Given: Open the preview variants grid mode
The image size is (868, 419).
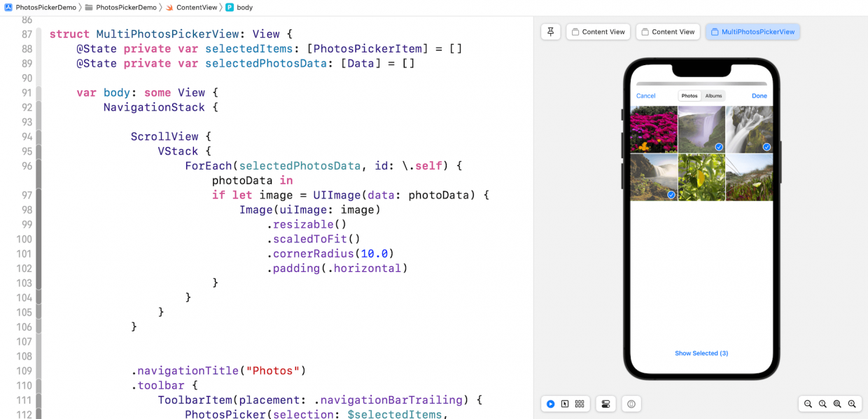Looking at the screenshot, I should (x=579, y=404).
